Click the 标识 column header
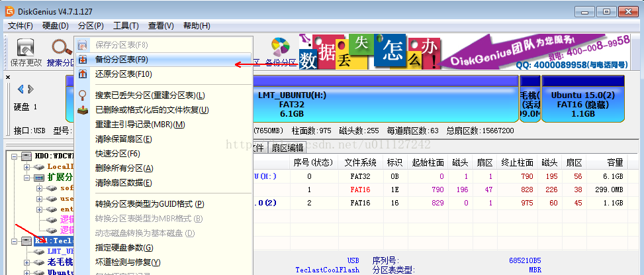The image size is (644, 275). (395, 163)
